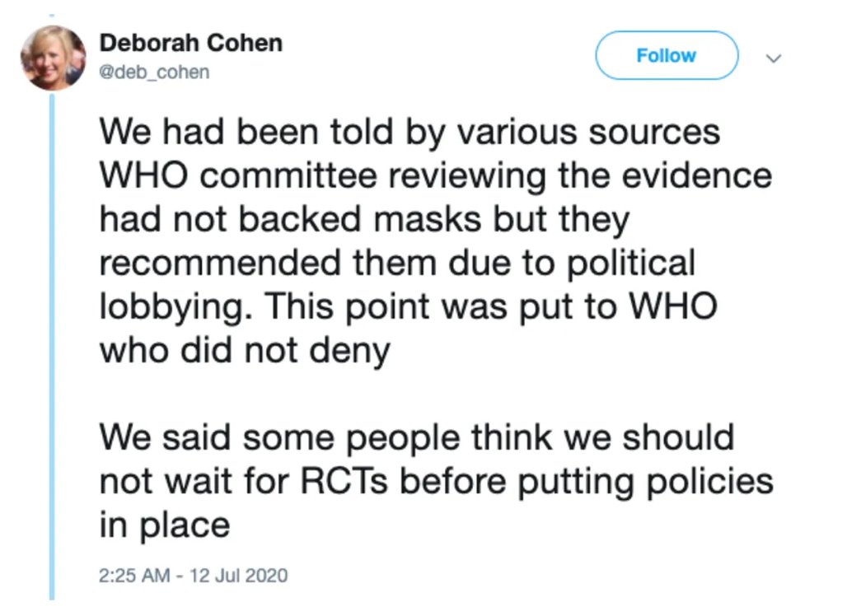Image resolution: width=847 pixels, height=616 pixels.
Task: Click the line "We had been told by various sources"
Action: pos(409,133)
